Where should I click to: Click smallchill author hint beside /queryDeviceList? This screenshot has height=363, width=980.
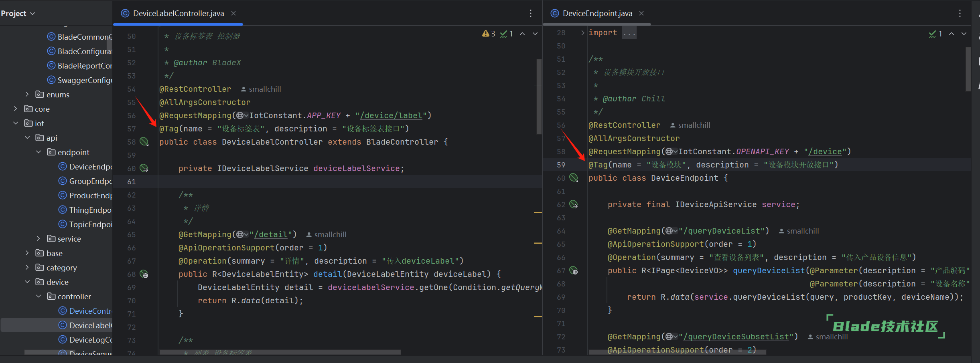799,231
